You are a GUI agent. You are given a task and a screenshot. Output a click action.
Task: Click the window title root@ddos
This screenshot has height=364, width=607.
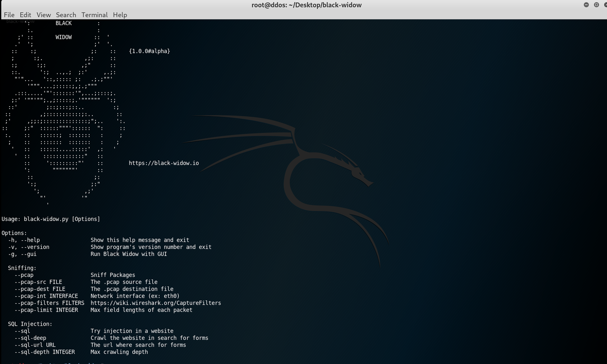[x=306, y=5]
